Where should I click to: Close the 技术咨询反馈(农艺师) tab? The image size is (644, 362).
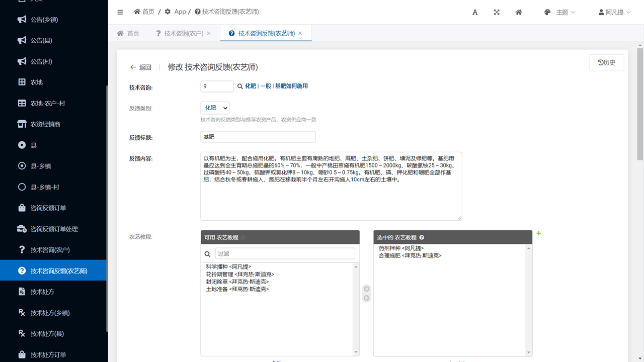click(x=300, y=33)
